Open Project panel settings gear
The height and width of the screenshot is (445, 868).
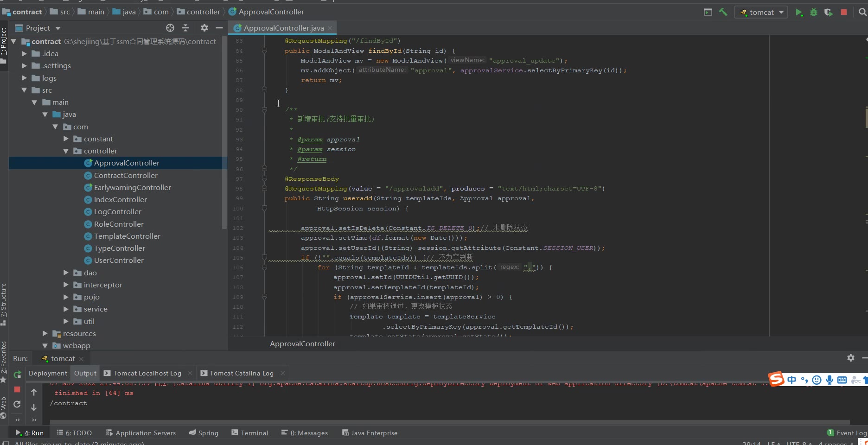click(x=204, y=28)
